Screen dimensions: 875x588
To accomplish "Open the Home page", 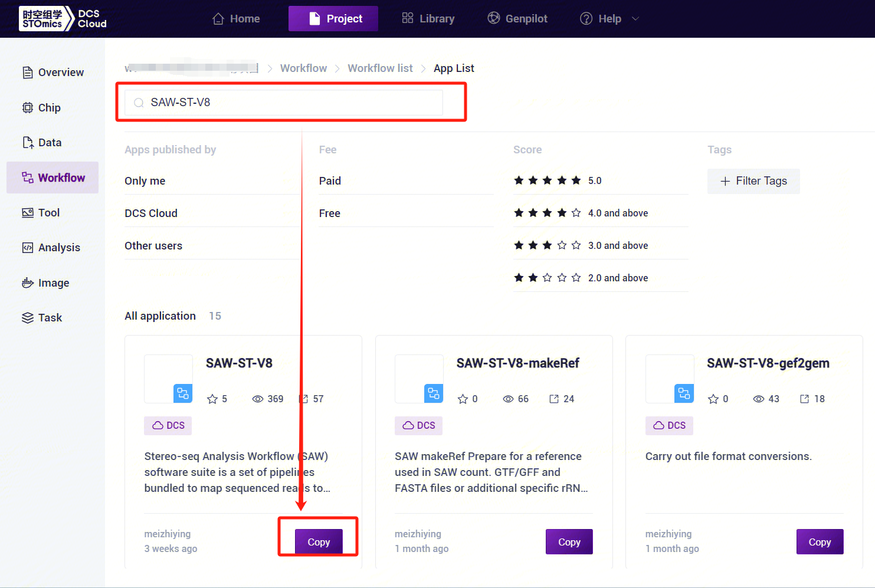I will click(x=236, y=19).
